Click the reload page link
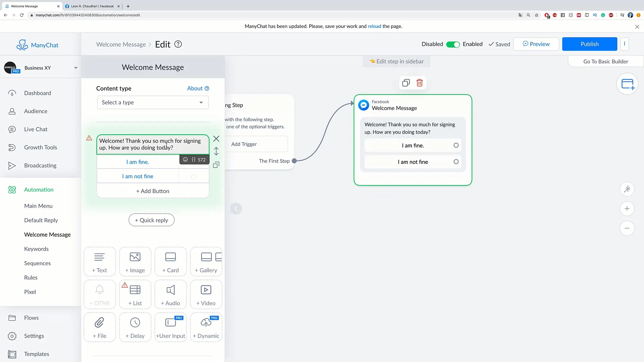Screen dimensions: 644x362 click(x=375, y=26)
